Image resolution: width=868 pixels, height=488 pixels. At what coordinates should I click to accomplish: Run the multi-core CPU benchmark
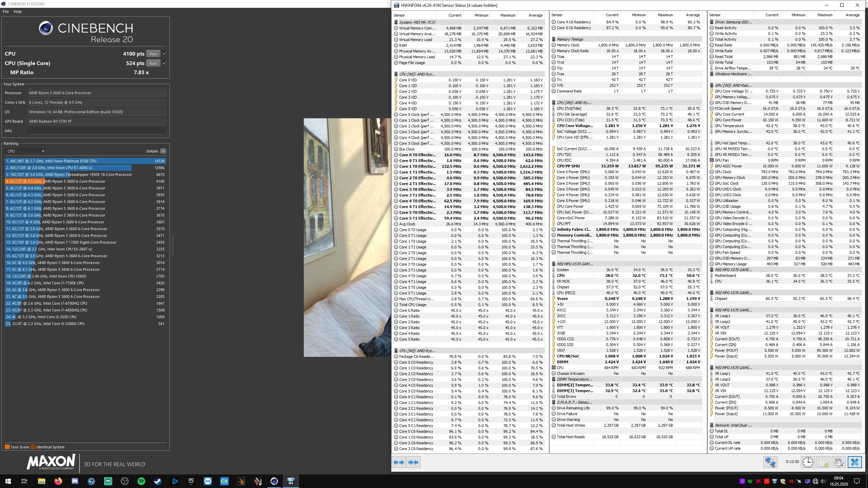pos(153,54)
